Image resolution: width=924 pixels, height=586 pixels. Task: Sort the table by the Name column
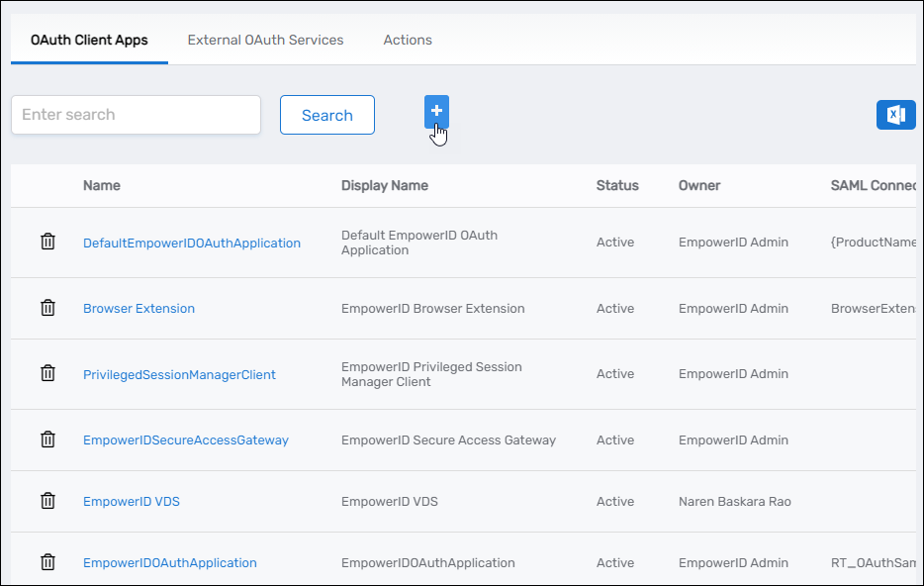pos(103,185)
